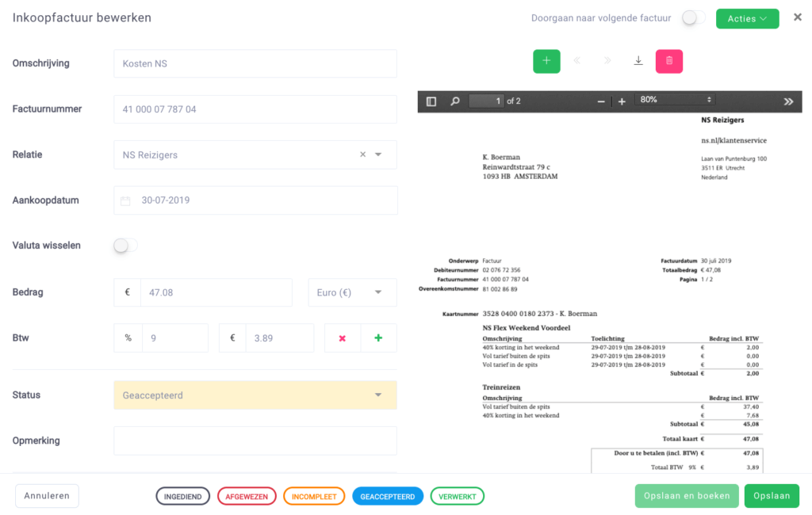
Task: Click the empty Opmerking field
Action: pos(255,441)
